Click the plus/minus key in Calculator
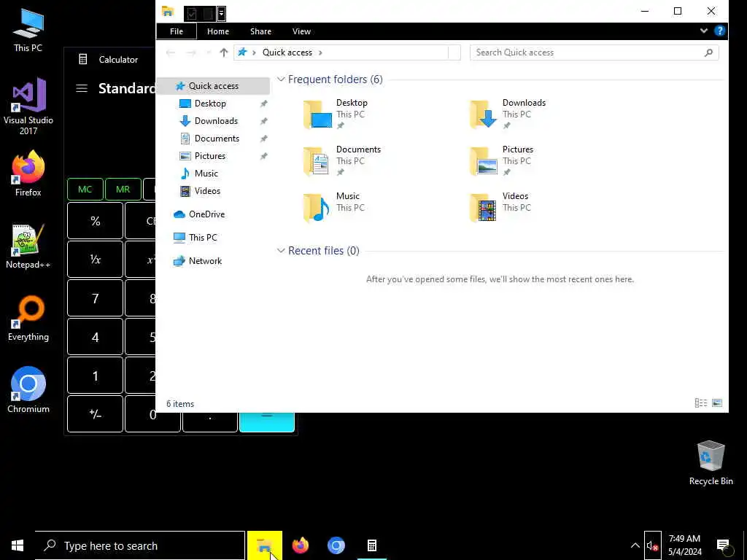This screenshot has height=560, width=747. coord(96,414)
